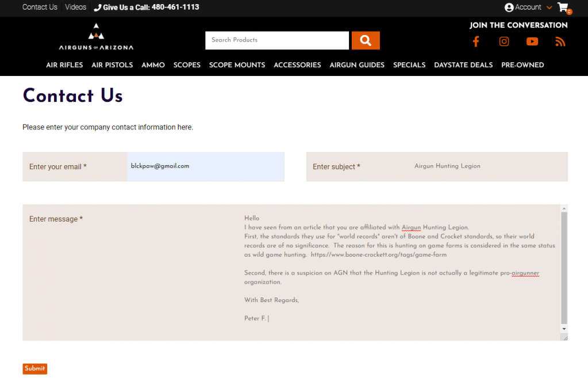
Task: Click the email input field
Action: pyautogui.click(x=206, y=166)
